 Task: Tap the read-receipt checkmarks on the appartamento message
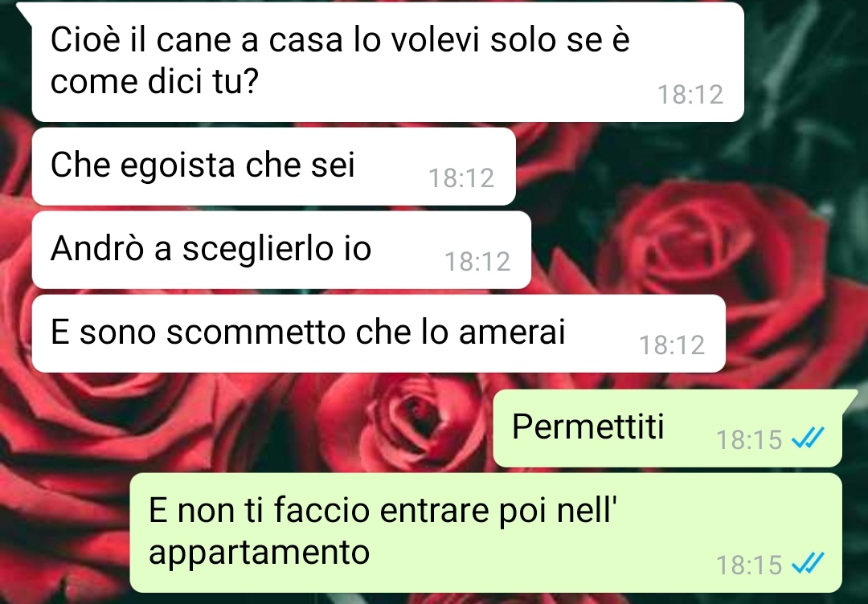pyautogui.click(x=808, y=563)
